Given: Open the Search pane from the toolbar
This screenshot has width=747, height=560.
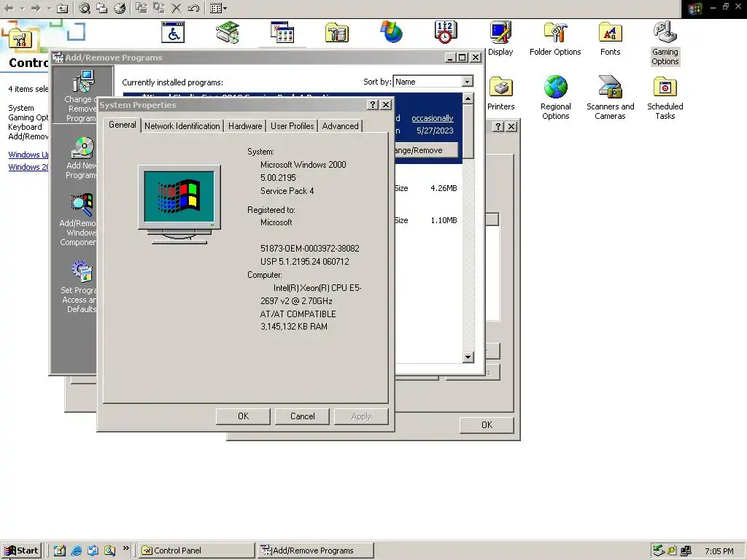Looking at the screenshot, I should pyautogui.click(x=85, y=8).
